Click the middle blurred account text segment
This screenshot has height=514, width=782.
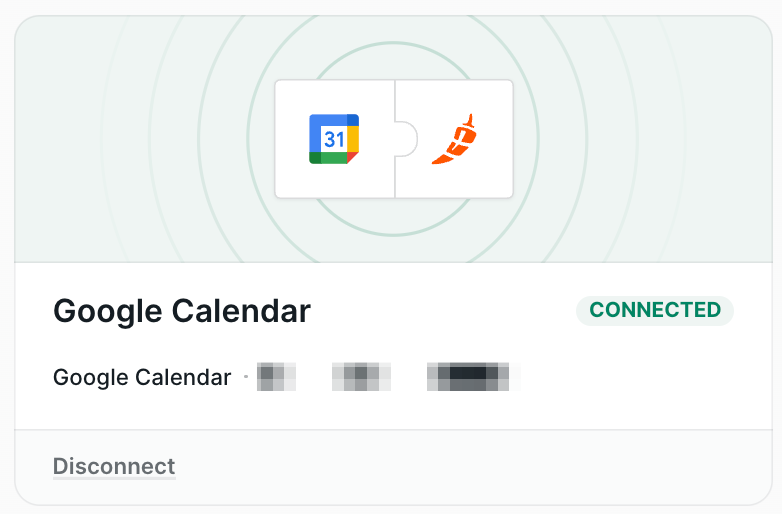pos(361,377)
